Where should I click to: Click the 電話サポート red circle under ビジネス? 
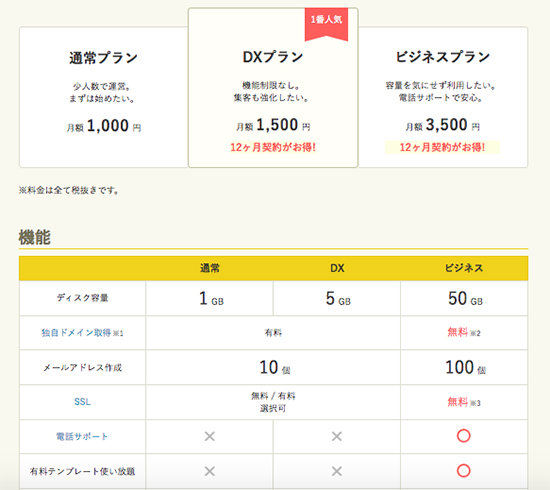point(463,436)
